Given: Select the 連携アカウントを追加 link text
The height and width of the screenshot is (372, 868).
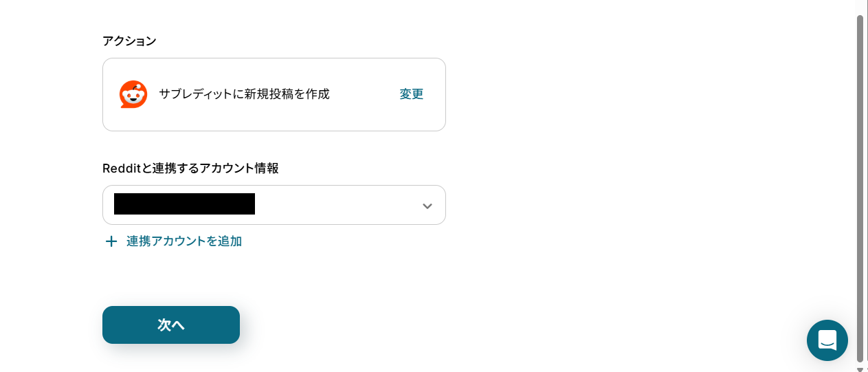Looking at the screenshot, I should click(183, 241).
